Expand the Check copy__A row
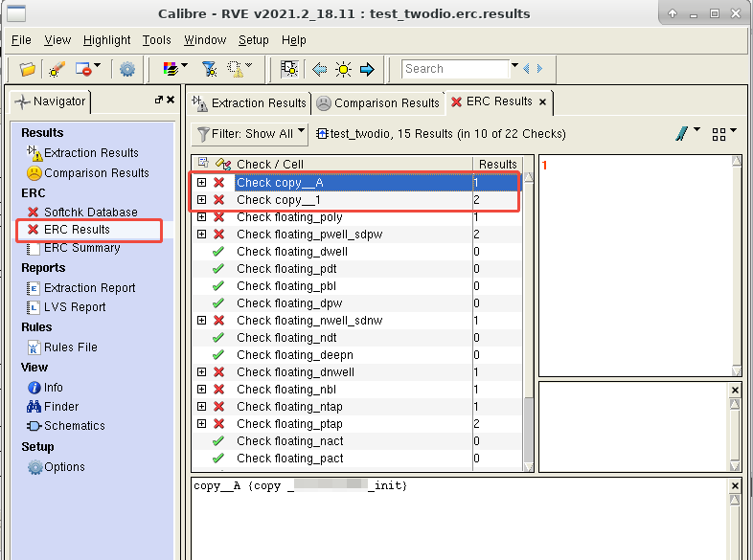This screenshot has width=753, height=560. tap(202, 182)
